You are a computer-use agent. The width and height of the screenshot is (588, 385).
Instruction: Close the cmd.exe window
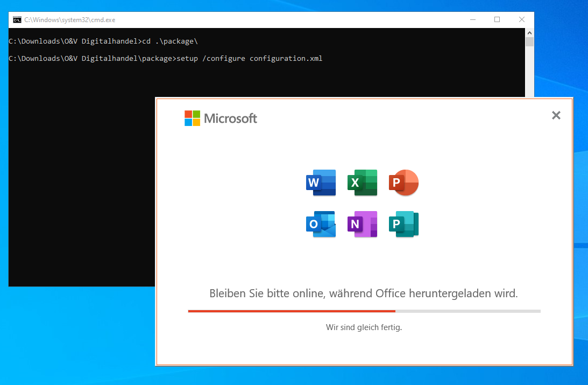tap(522, 20)
